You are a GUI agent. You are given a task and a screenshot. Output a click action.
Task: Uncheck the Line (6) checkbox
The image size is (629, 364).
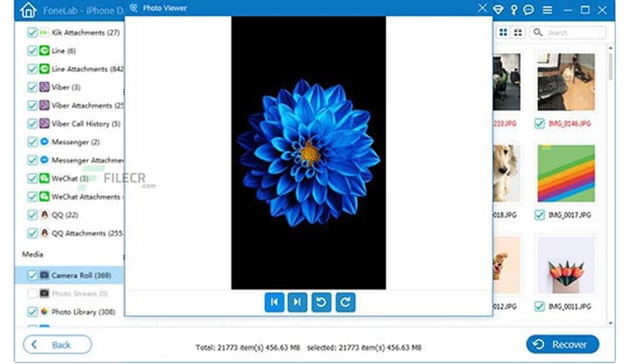(x=32, y=50)
